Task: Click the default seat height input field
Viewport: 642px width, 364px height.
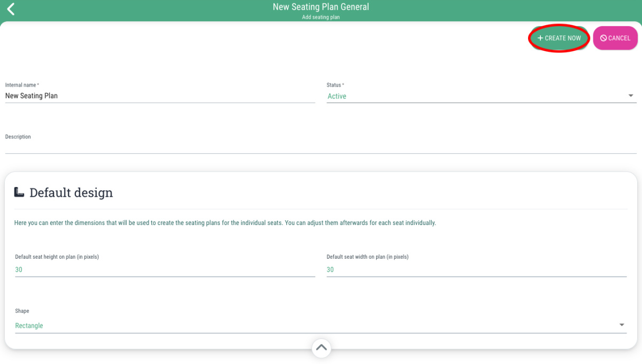Action: (x=160, y=269)
